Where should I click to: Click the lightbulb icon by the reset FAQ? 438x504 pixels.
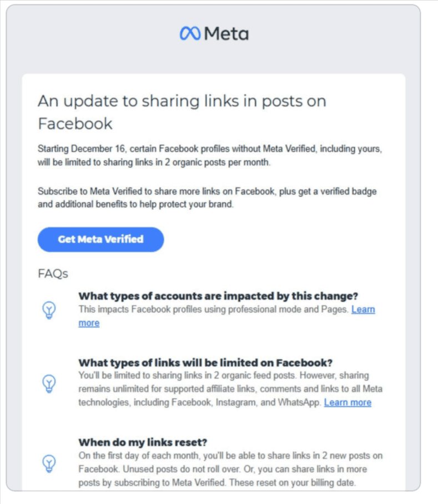click(49, 463)
